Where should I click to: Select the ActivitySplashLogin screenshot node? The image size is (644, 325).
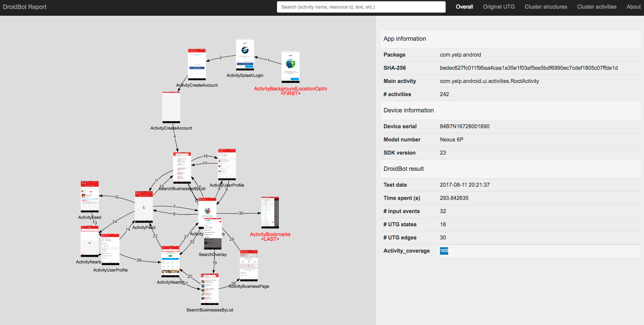click(245, 55)
